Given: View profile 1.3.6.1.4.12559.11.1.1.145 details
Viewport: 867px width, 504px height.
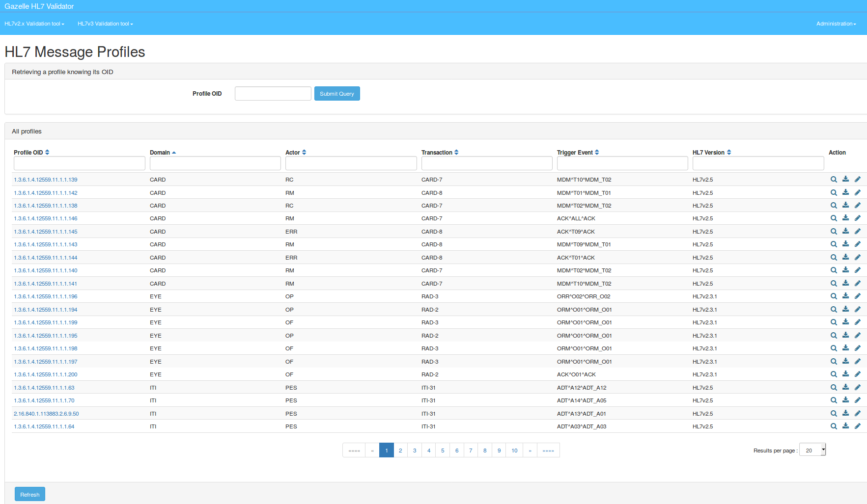Looking at the screenshot, I should [x=834, y=232].
